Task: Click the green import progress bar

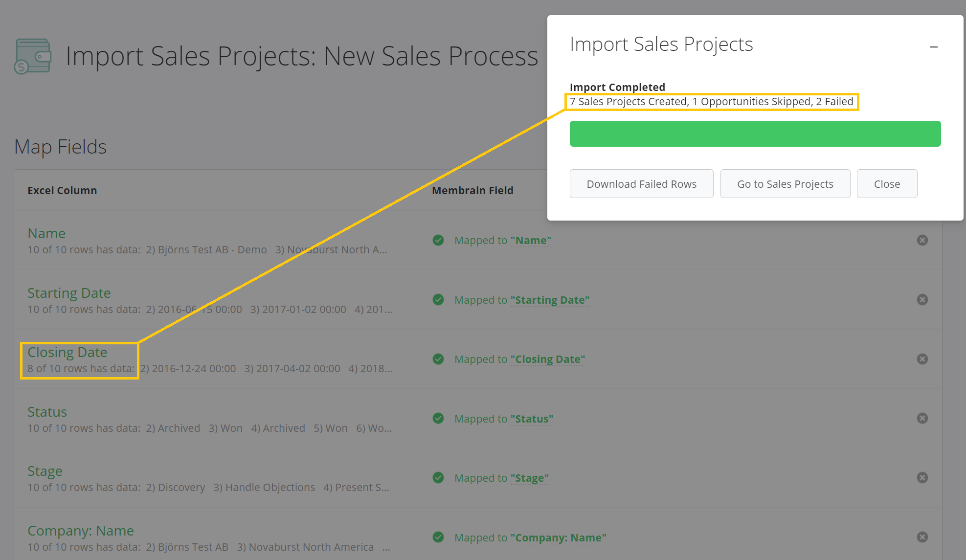Action: (x=755, y=134)
